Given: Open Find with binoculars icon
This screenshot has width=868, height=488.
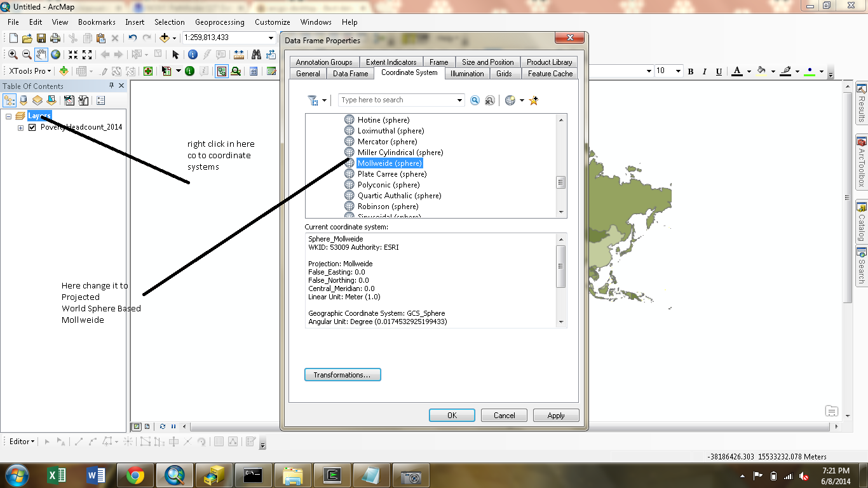Looking at the screenshot, I should [x=257, y=55].
